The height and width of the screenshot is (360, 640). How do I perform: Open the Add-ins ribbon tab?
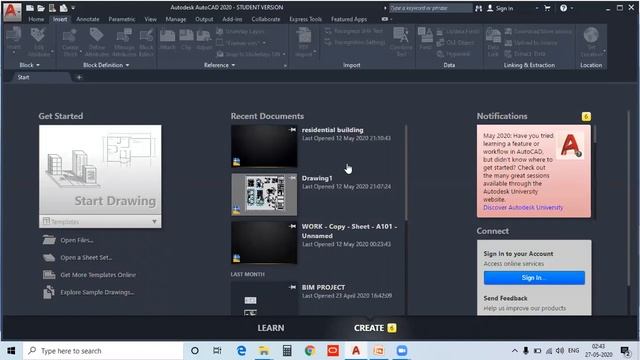click(232, 19)
